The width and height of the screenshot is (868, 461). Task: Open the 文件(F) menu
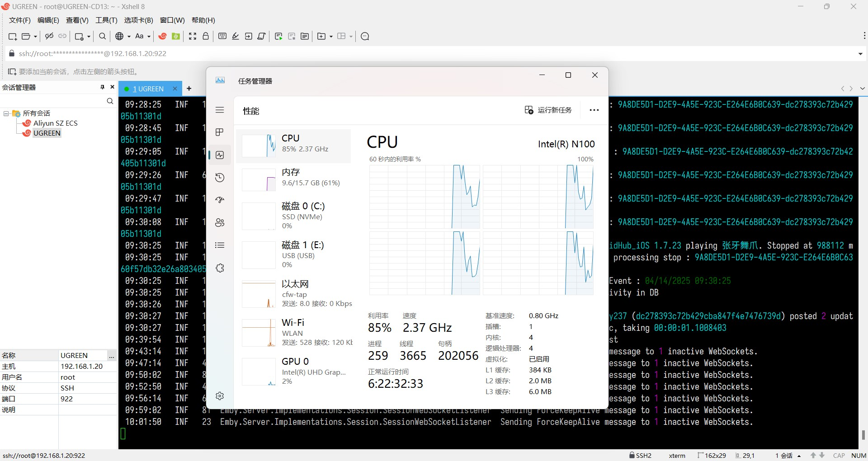click(x=20, y=20)
